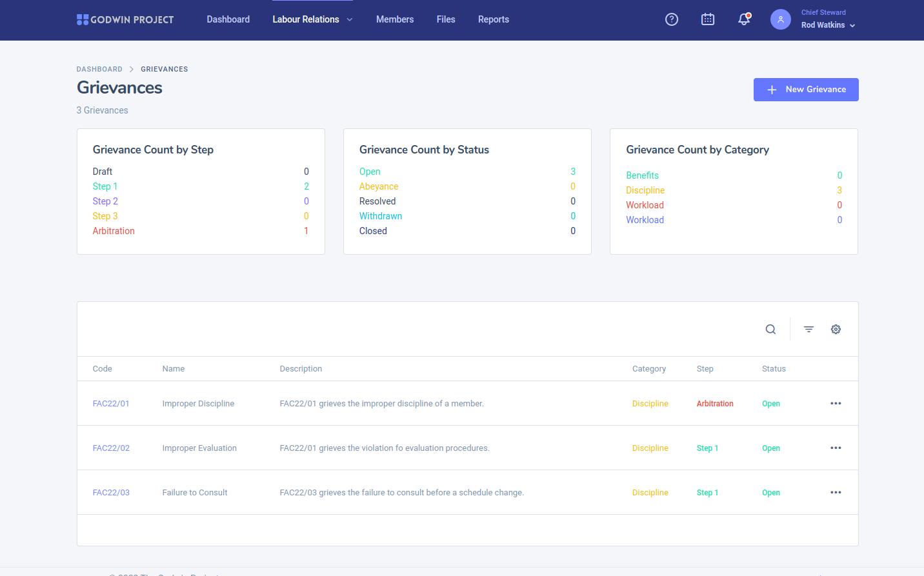
Task: Open grievance link FAC22/02
Action: [x=111, y=448]
